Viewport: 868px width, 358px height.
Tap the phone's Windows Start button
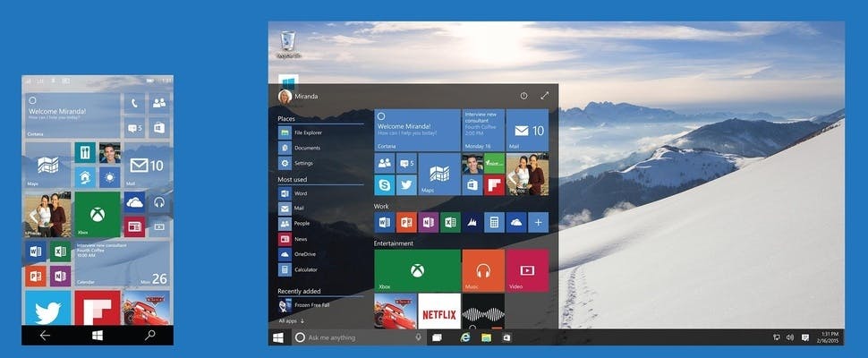point(98,336)
